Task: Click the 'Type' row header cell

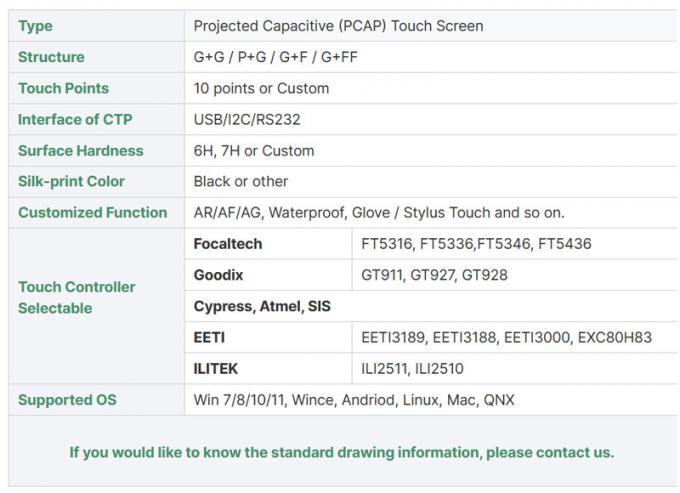Action: tap(35, 26)
